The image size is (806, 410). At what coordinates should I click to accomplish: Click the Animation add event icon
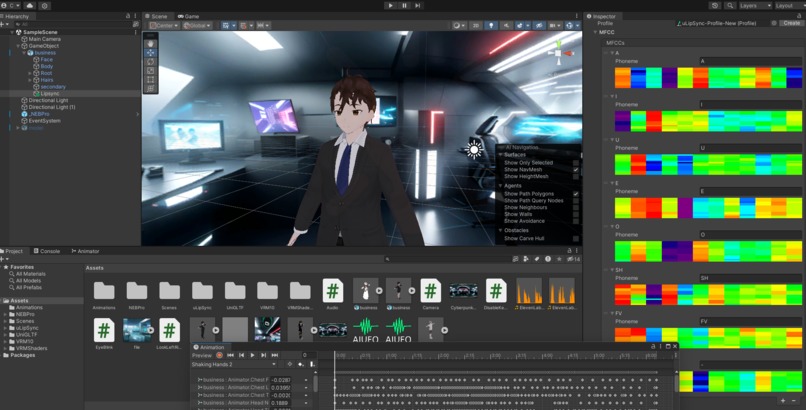coord(312,364)
